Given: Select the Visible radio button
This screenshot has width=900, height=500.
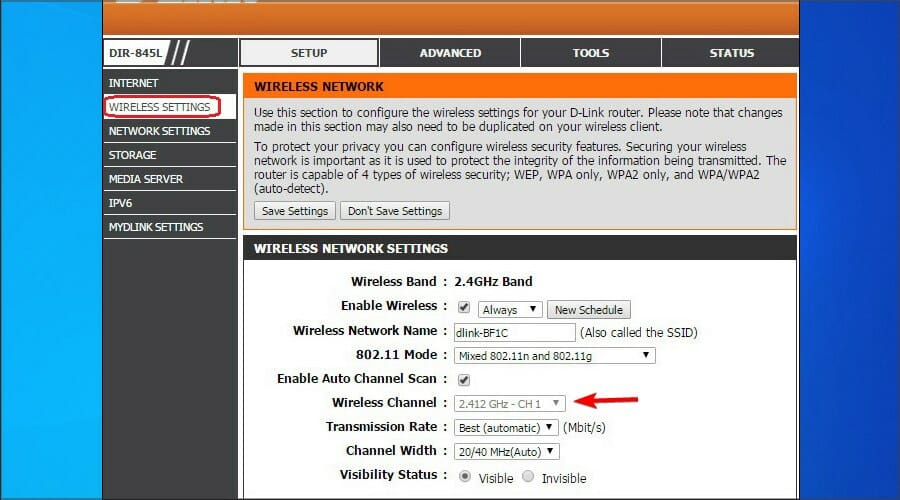Looking at the screenshot, I should pos(465,476).
